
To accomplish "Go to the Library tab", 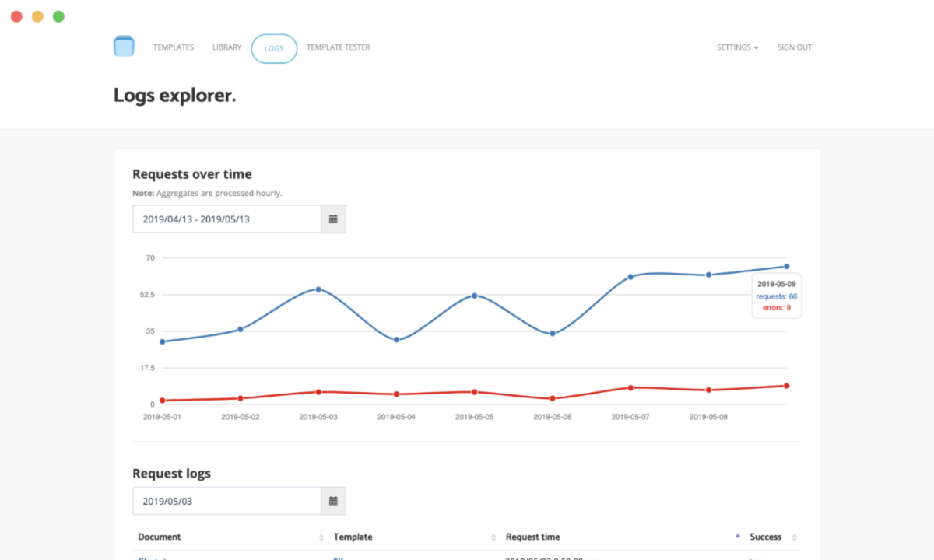I will tap(226, 47).
